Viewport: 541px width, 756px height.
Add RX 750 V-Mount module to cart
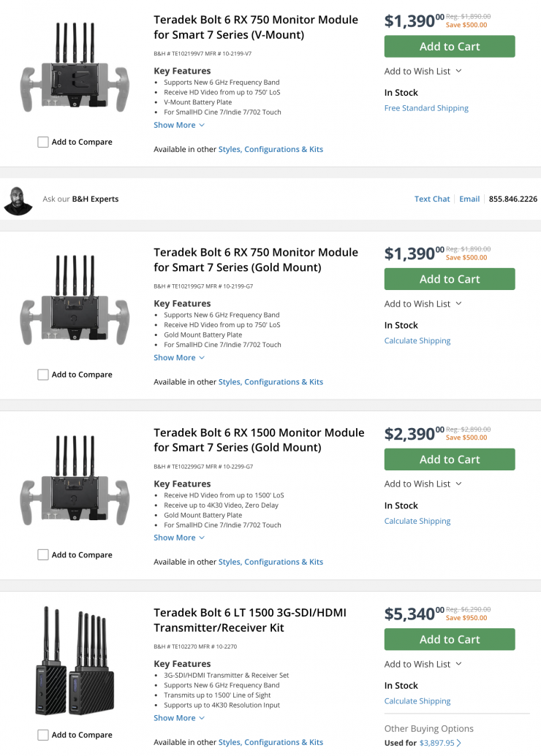450,47
